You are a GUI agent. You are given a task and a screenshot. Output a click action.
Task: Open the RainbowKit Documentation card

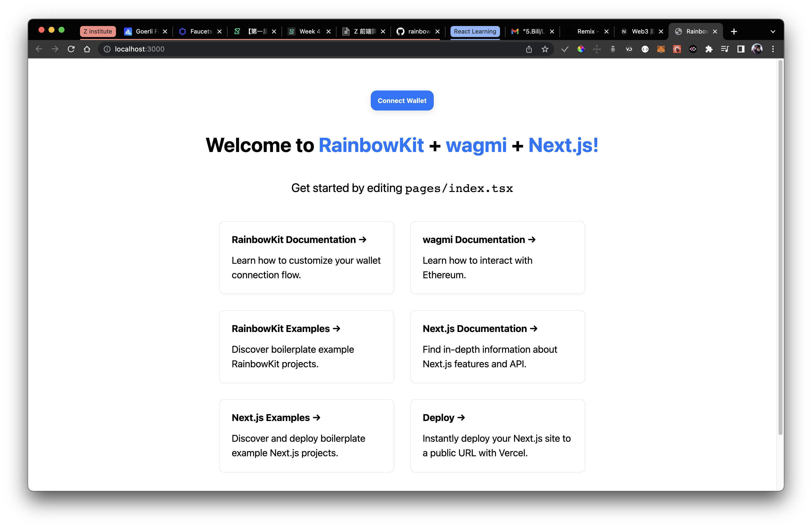306,257
